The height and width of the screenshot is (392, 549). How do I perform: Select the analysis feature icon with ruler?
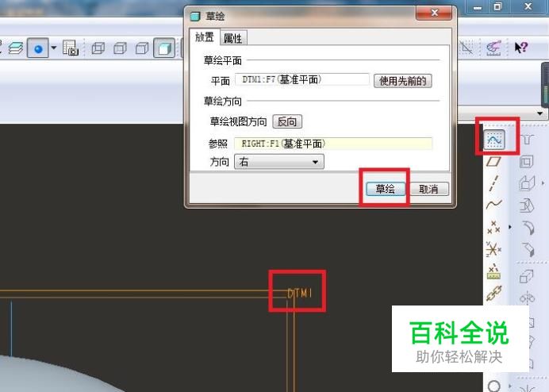(x=493, y=271)
